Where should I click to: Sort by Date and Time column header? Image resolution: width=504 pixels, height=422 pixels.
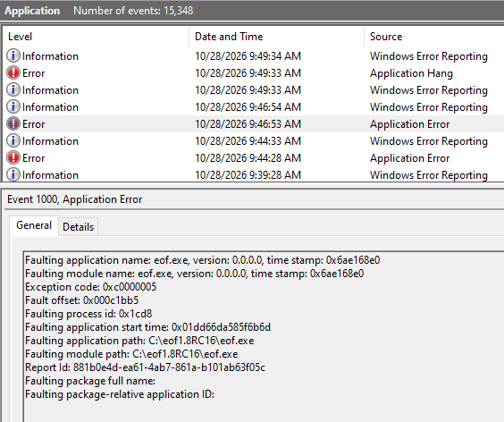[229, 37]
